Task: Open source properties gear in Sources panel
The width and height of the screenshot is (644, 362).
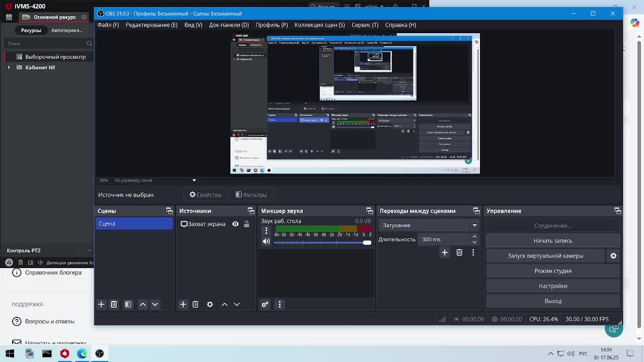Action: tap(210, 304)
